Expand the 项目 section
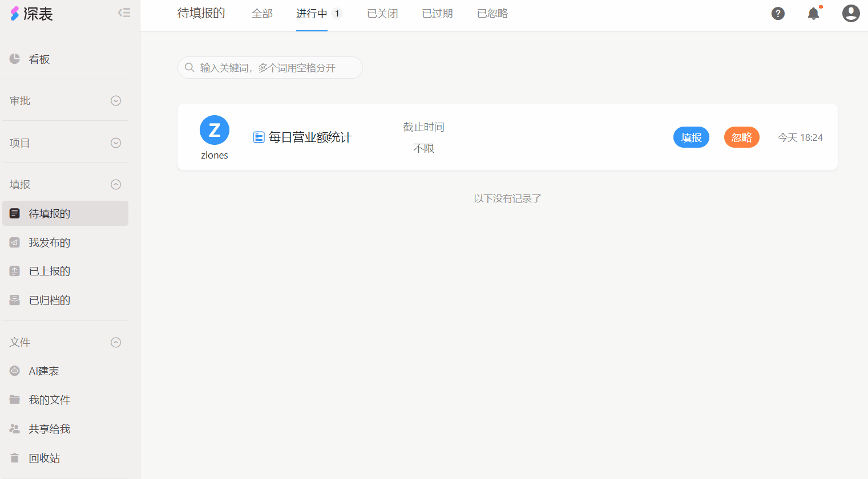This screenshot has width=868, height=479. (x=116, y=143)
